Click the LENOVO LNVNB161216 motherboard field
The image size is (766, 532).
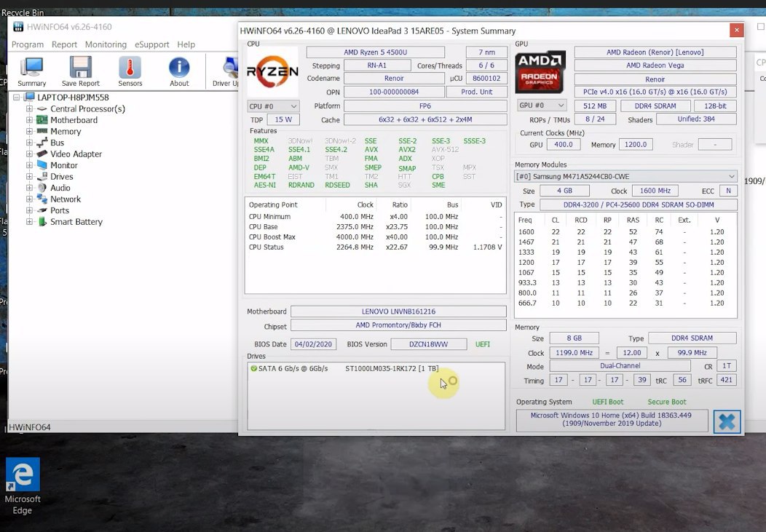(398, 311)
